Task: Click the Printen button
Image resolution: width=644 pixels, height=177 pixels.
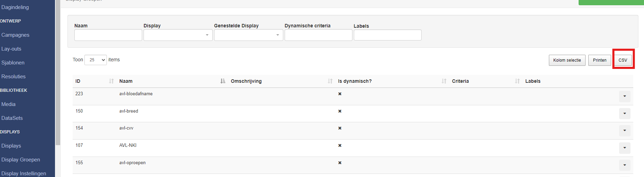Action: tap(599, 60)
